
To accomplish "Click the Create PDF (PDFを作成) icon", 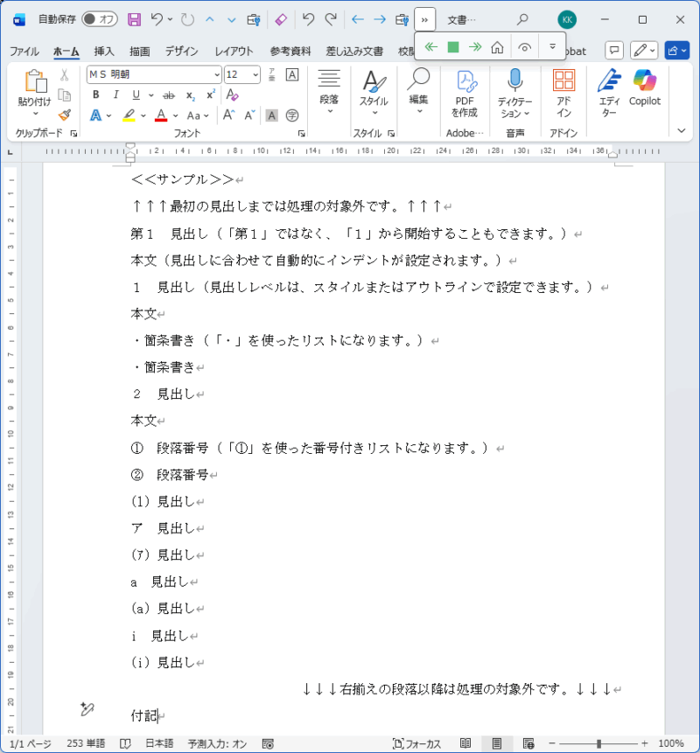I will point(465,93).
